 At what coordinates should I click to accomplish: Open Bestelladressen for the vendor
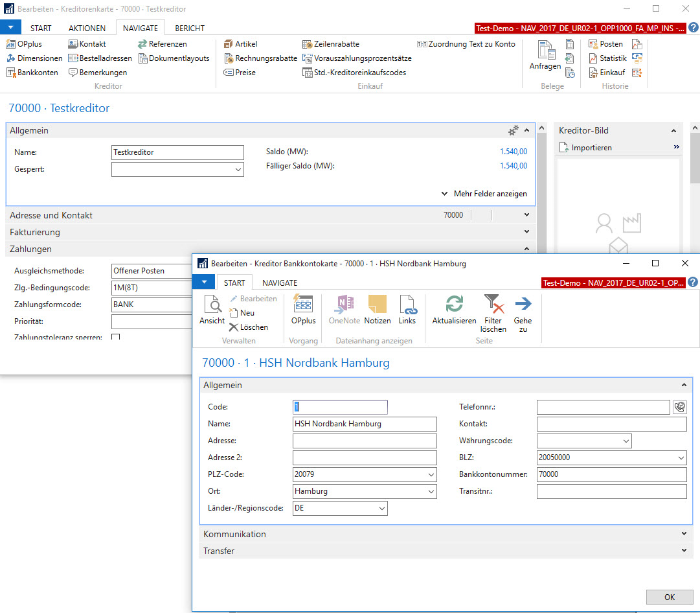point(100,58)
